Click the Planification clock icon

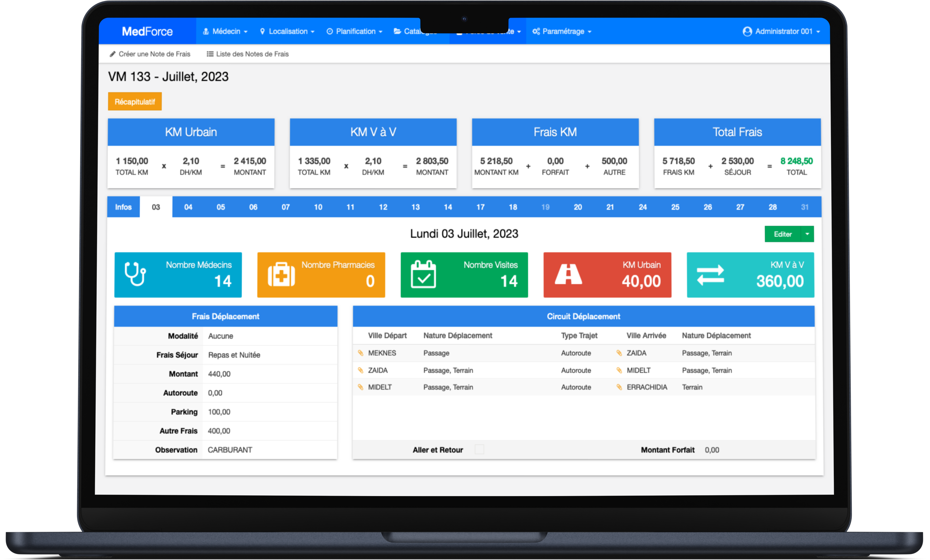click(x=329, y=31)
